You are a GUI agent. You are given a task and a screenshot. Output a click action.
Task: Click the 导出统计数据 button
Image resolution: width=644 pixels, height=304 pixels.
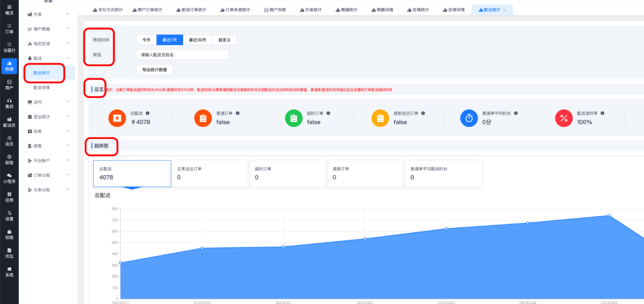tap(154, 70)
